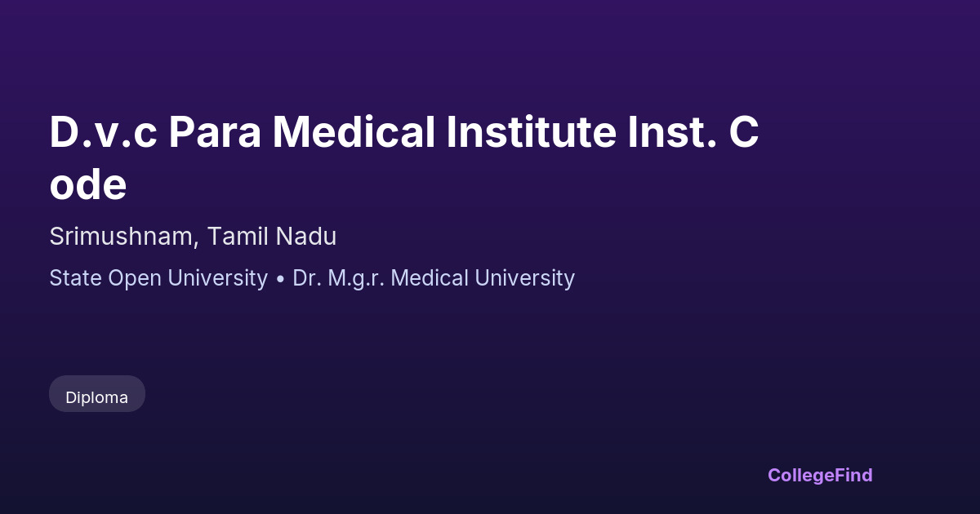
Task: Click the bullet separator between universities
Action: pyautogui.click(x=280, y=278)
